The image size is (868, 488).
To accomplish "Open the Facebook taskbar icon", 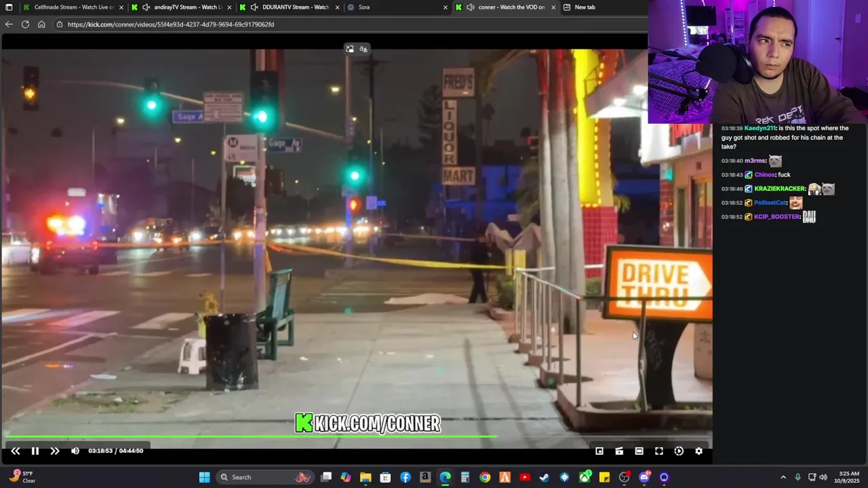I will (x=406, y=477).
